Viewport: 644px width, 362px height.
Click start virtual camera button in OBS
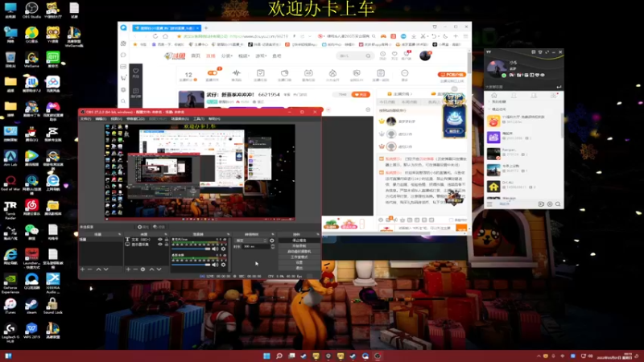point(299,251)
